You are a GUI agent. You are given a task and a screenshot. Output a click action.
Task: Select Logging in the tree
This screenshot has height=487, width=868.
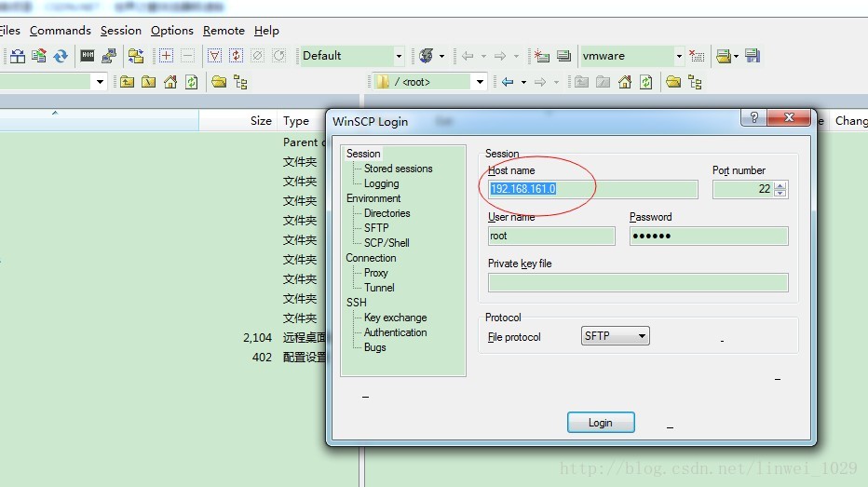click(382, 183)
